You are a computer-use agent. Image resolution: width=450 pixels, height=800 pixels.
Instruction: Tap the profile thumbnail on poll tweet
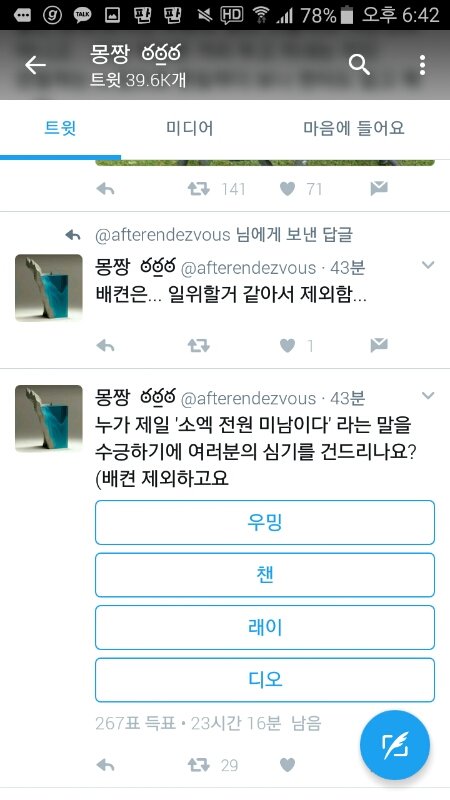pos(48,418)
